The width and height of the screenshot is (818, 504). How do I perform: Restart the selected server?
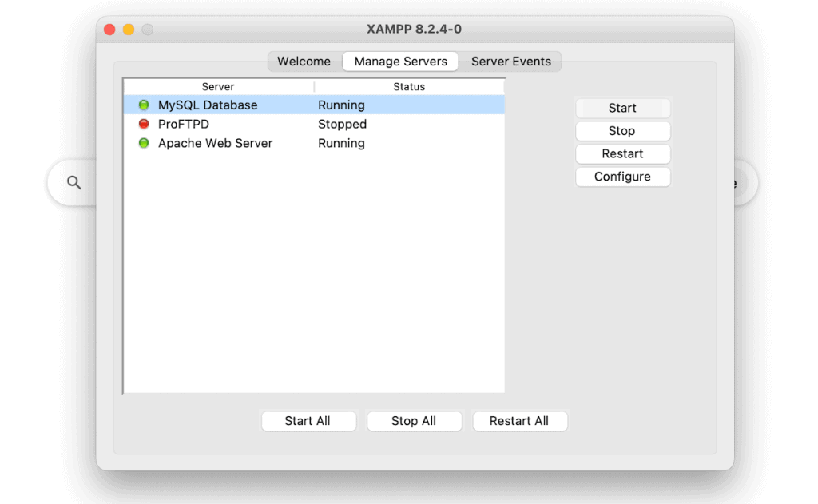(x=622, y=154)
